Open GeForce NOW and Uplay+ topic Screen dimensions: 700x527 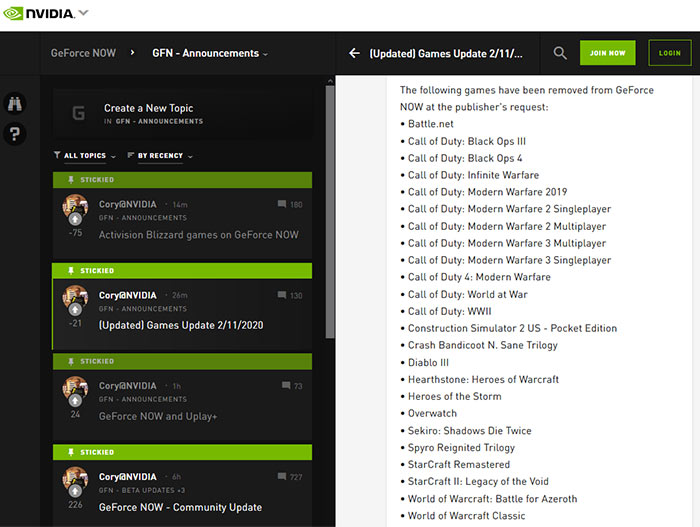point(158,416)
